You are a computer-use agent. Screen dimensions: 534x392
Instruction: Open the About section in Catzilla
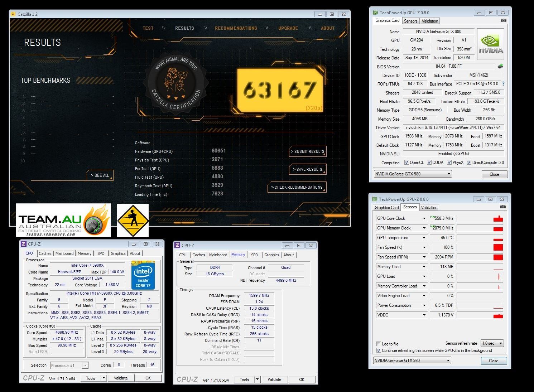point(328,28)
